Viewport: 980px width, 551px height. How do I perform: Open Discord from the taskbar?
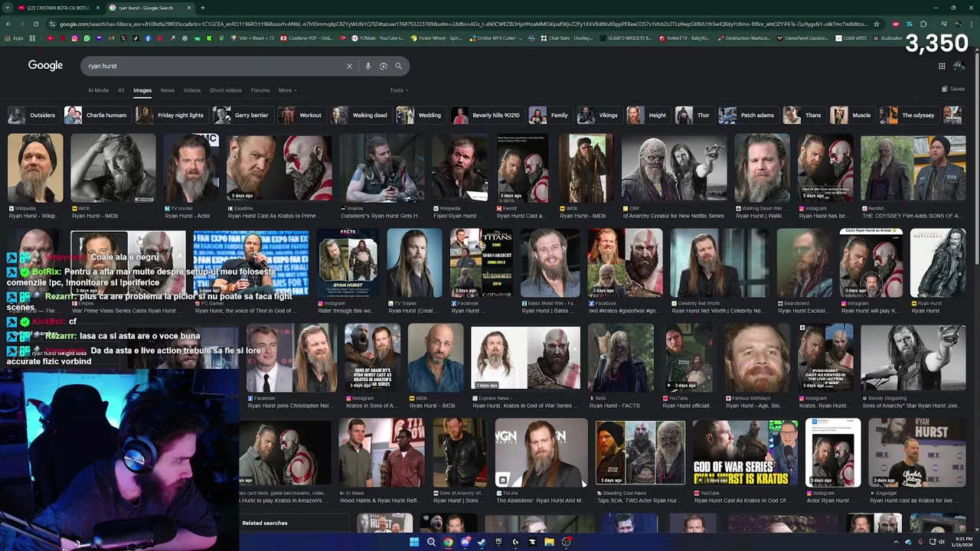(x=465, y=542)
